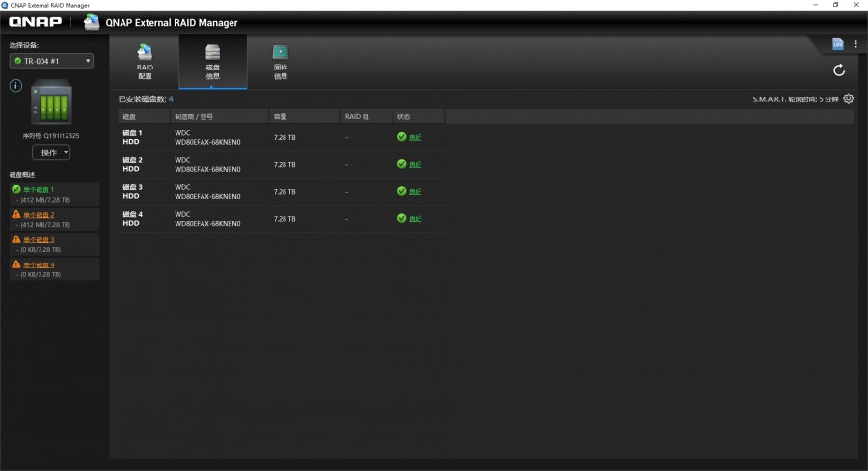
Task: Open the 固件信息 firmware tab
Action: pos(281,63)
